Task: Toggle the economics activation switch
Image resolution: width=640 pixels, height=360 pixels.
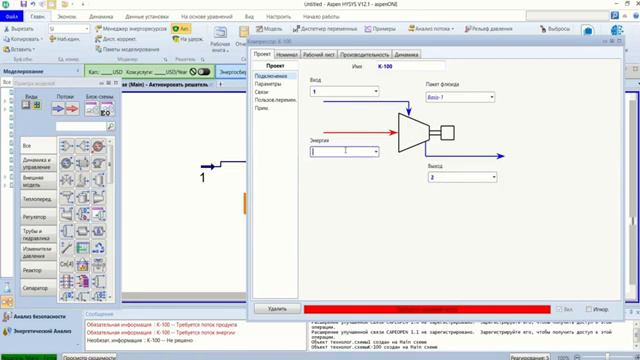Action: pyautogui.click(x=204, y=72)
